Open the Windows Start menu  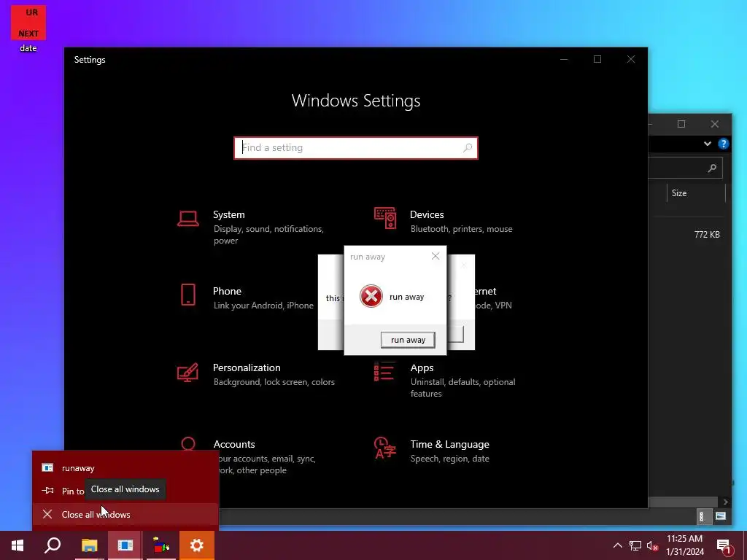(18, 545)
